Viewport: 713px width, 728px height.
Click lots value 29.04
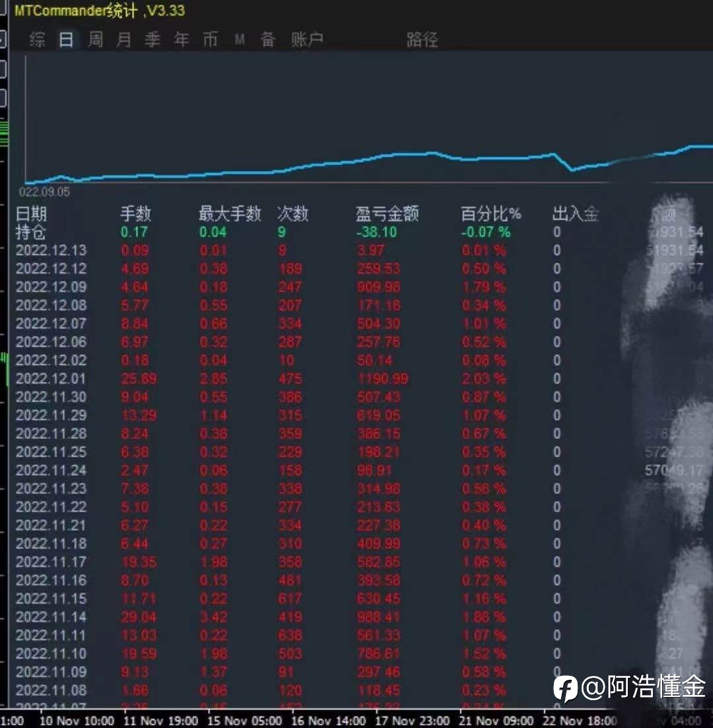pos(139,616)
